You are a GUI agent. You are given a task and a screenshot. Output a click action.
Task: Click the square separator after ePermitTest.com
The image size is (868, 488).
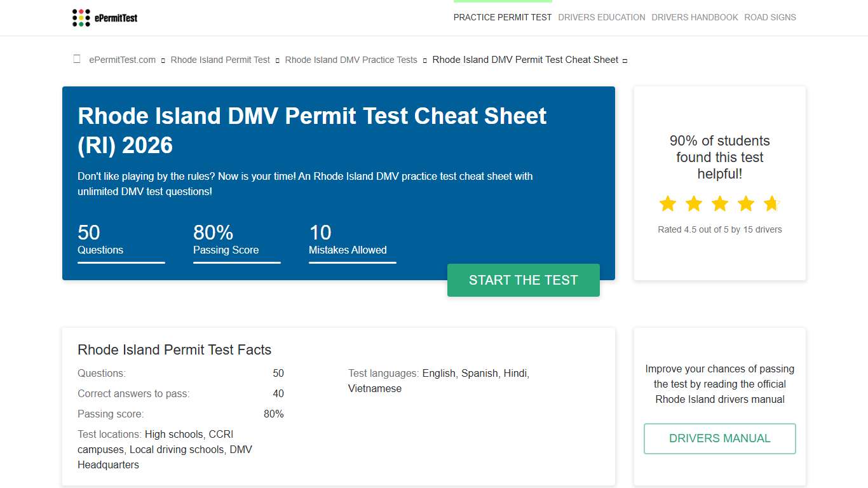point(162,60)
